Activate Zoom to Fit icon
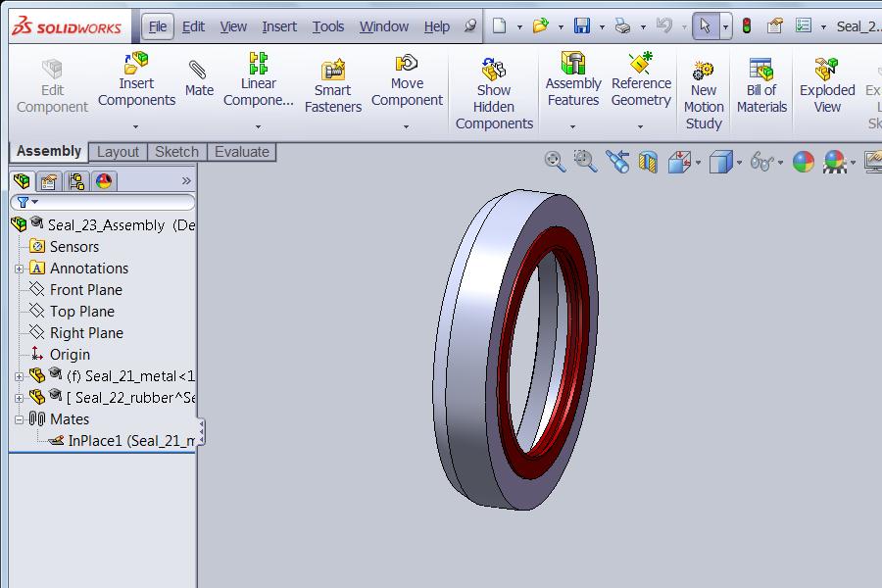The width and height of the screenshot is (882, 588). (x=555, y=162)
